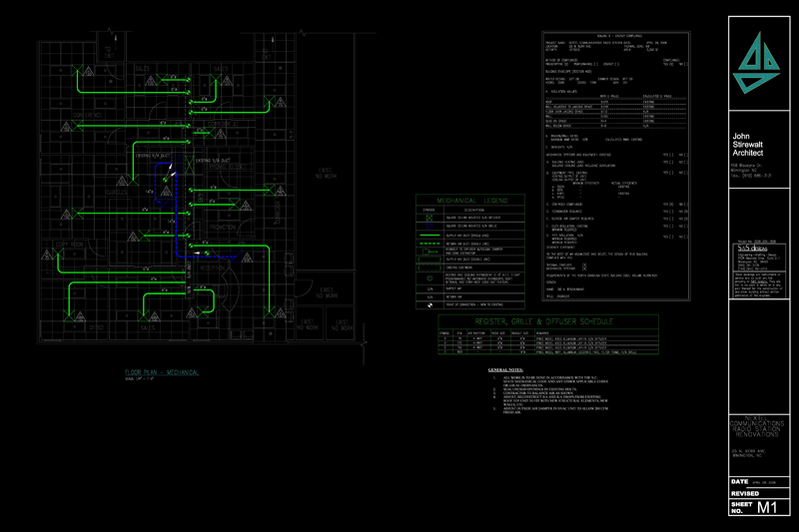The height and width of the screenshot is (532, 799).
Task: Click the Reception room label on plan
Action: pos(213,267)
